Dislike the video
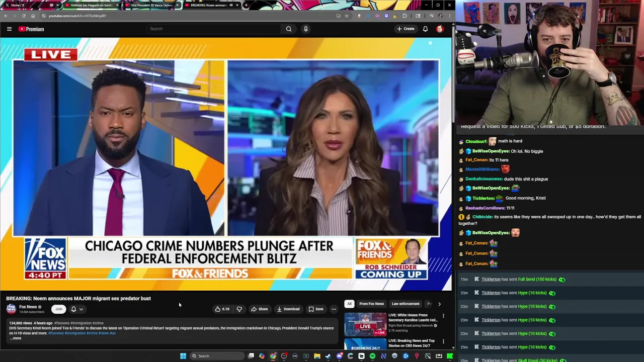644x362 pixels. tap(239, 309)
